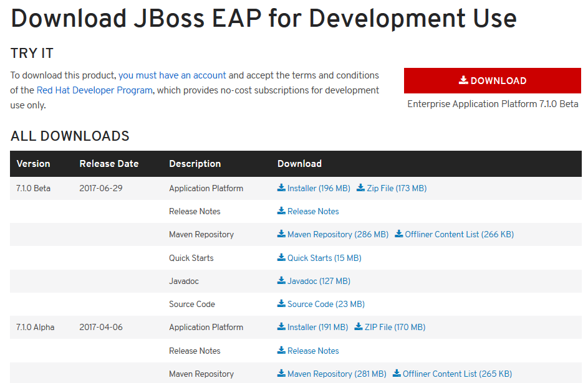Click download icon beside Maven Repository (281 MB)
This screenshot has width=588, height=383.
point(281,373)
